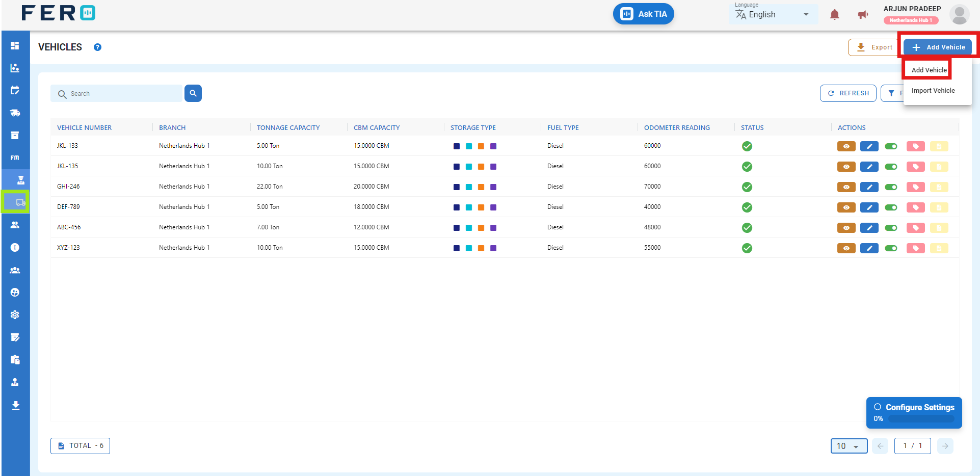Viewport: 980px width, 476px height.
Task: Toggle active switch for XYZ-123
Action: coord(891,248)
